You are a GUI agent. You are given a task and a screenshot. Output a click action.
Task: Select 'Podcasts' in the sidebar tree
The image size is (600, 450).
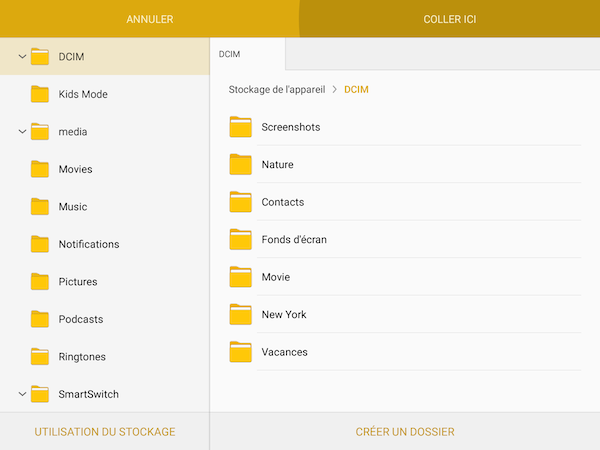[x=81, y=319]
